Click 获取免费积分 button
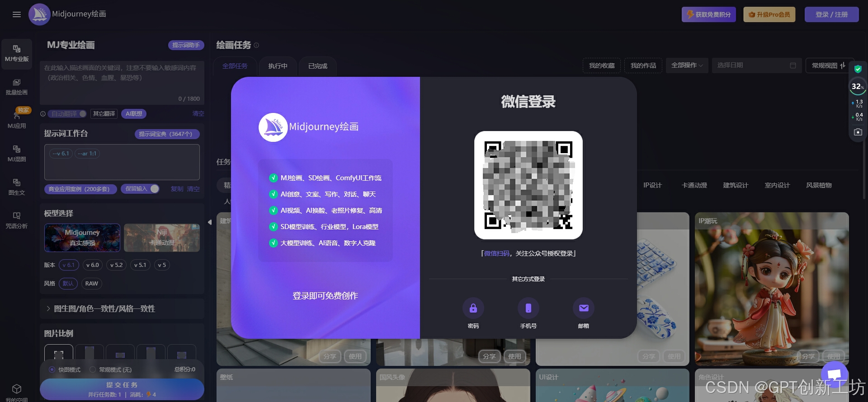The image size is (868, 402). [x=709, y=14]
